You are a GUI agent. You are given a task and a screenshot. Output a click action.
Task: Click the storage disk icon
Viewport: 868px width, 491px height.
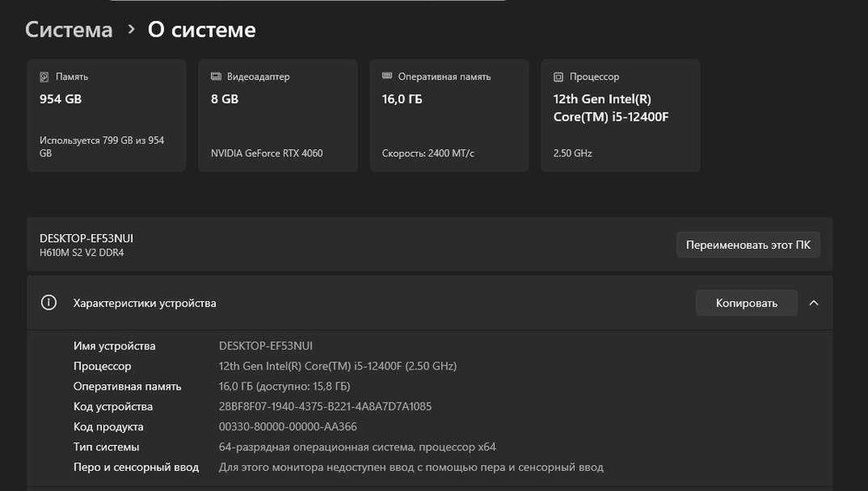[44, 77]
